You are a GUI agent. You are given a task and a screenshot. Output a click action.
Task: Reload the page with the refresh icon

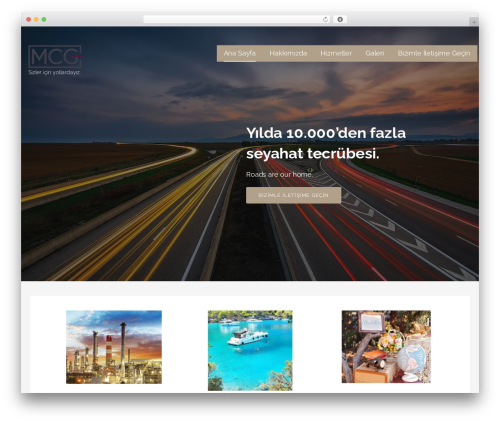coord(326,19)
